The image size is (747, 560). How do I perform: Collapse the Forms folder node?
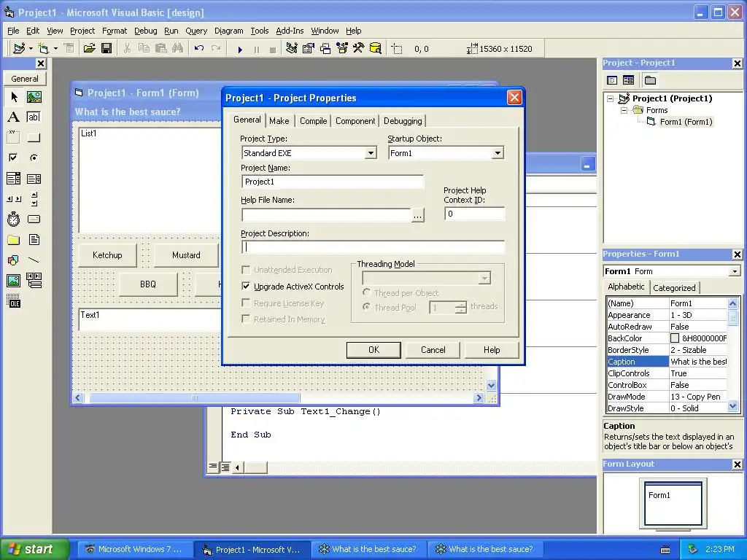[x=624, y=110]
